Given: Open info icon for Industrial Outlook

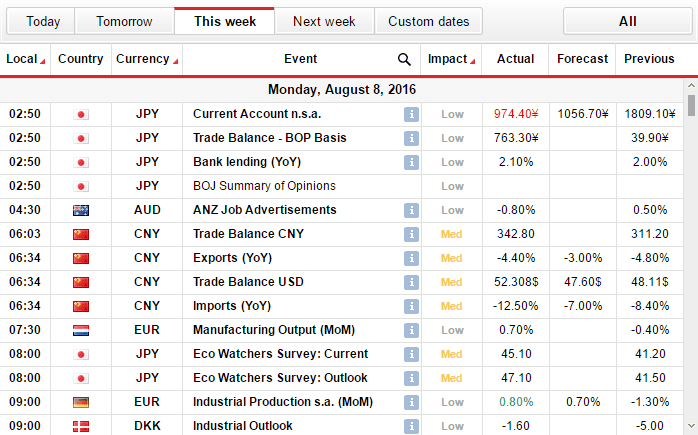Looking at the screenshot, I should coord(410,426).
